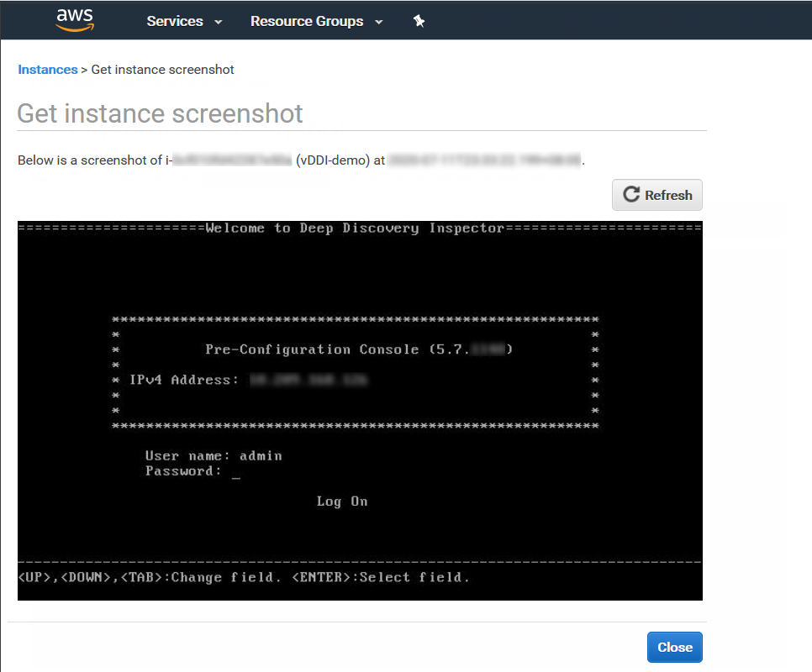
Task: Open the Resource Groups menu
Action: tap(306, 21)
